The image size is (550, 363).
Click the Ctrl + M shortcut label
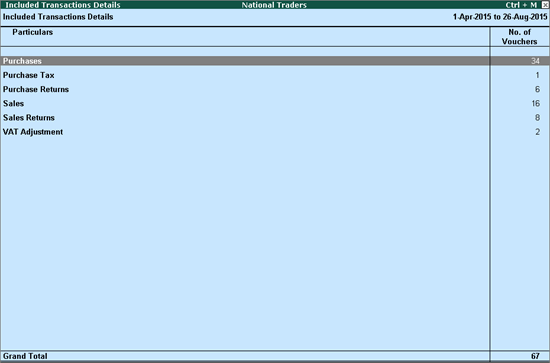point(521,5)
